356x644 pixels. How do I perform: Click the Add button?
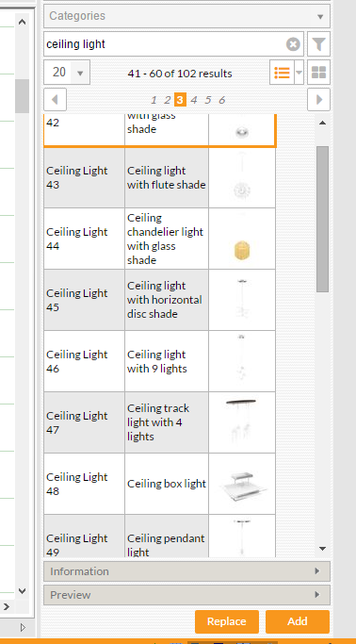pyautogui.click(x=298, y=621)
